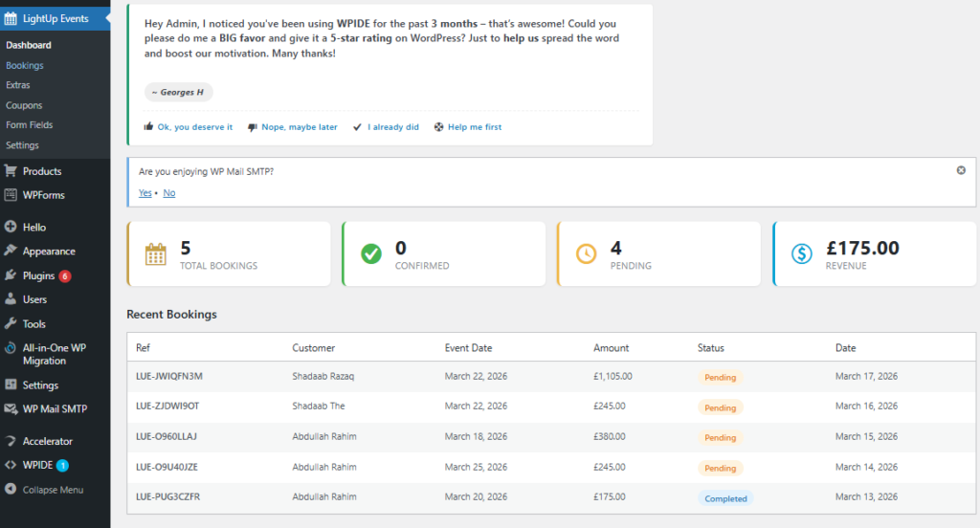The height and width of the screenshot is (528, 980).
Task: Click the Products cart icon
Action: click(11, 170)
